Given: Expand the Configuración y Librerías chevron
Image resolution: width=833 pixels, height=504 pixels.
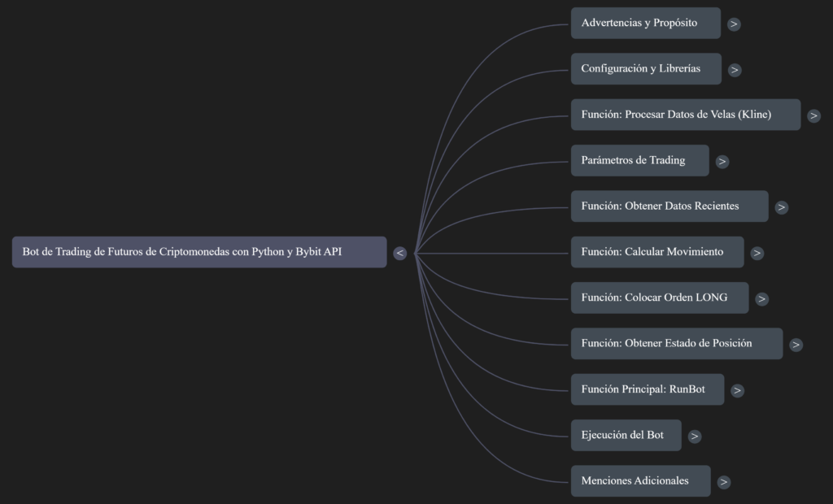Looking at the screenshot, I should 735,70.
